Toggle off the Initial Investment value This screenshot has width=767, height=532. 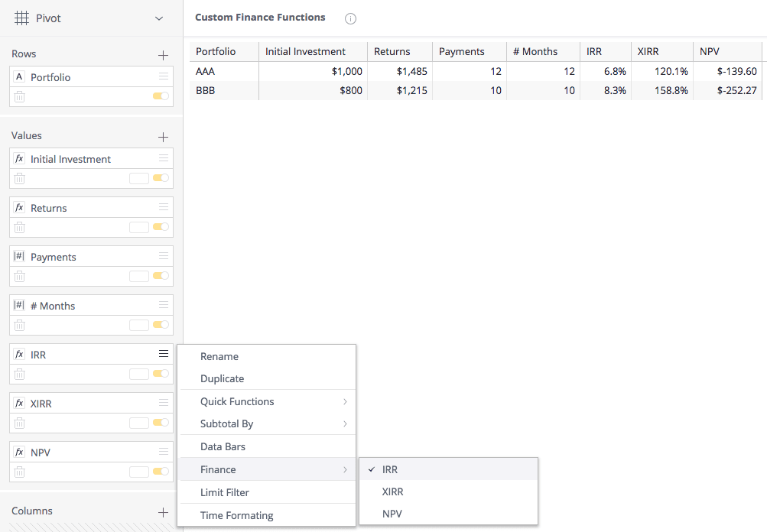click(161, 178)
